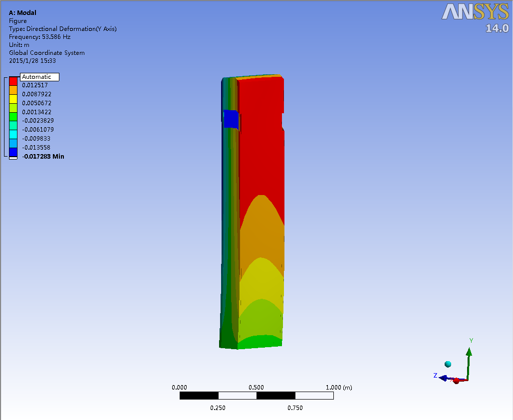Select legend value 0.012517
The height and width of the screenshot is (420, 513).
[x=34, y=85]
